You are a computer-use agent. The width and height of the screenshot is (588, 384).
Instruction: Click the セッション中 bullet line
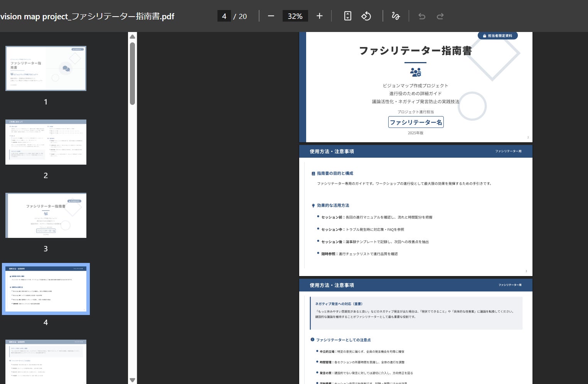(362, 229)
